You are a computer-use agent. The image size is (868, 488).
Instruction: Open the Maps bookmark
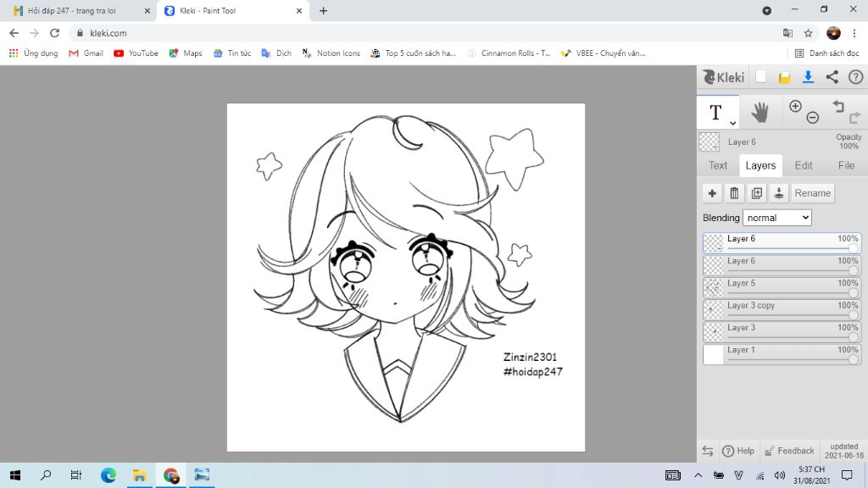(186, 53)
